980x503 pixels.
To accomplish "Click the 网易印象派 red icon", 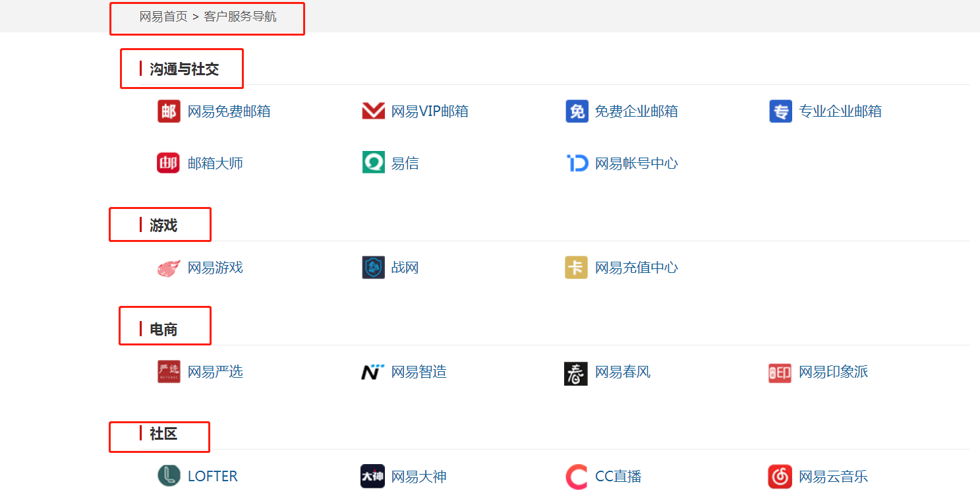I will click(x=780, y=373).
